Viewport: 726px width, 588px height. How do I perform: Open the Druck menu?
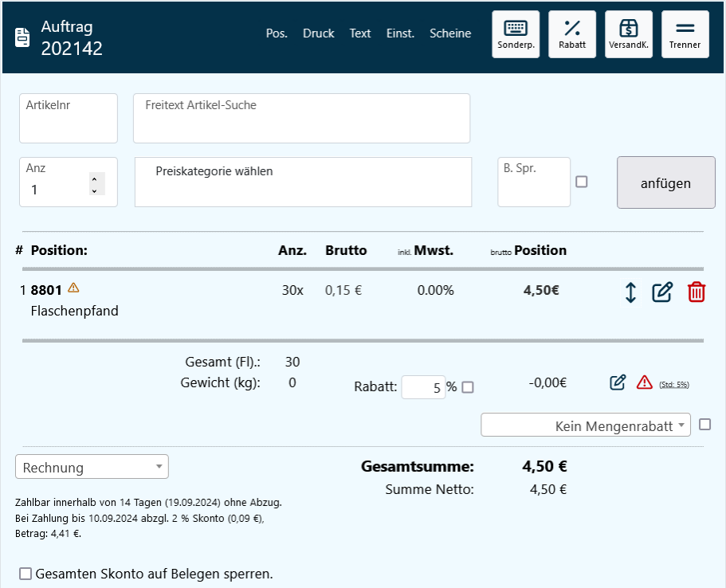(x=319, y=33)
